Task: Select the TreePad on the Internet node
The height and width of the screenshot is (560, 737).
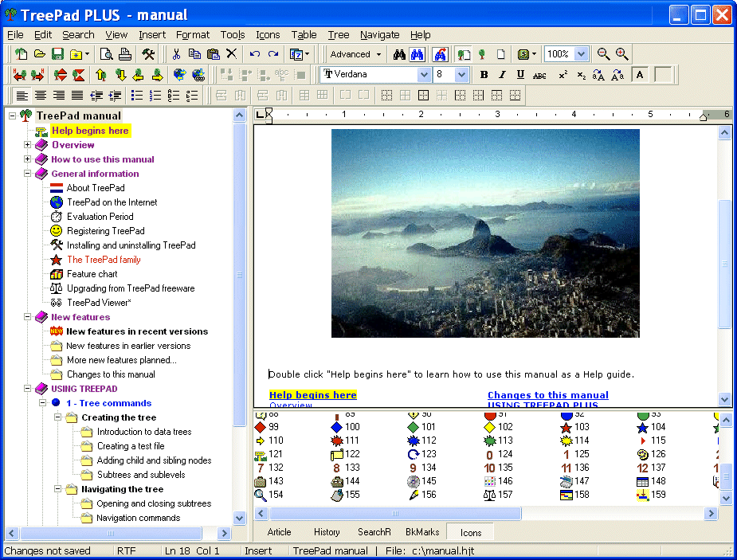Action: click(112, 202)
